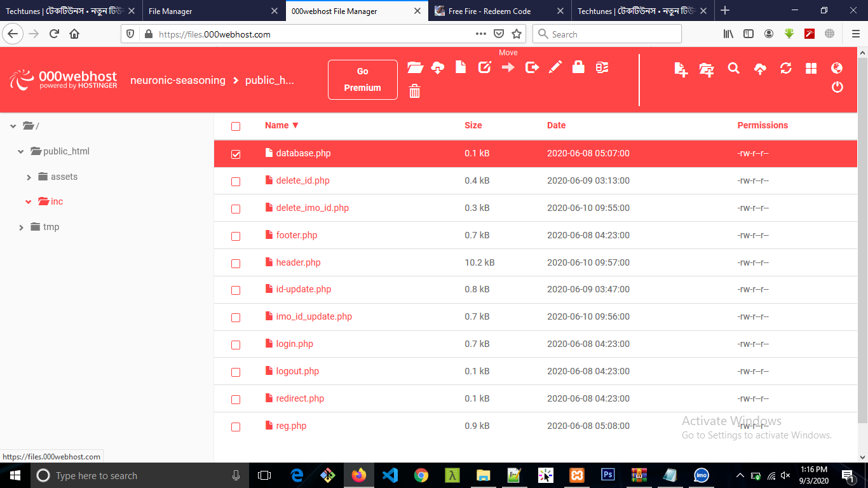Create a new folder with the folder-plus icon
The width and height of the screenshot is (868, 488).
pos(707,69)
